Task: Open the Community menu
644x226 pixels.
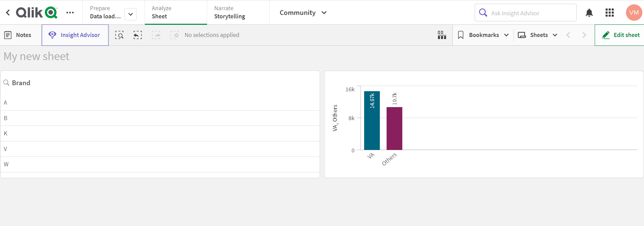Action: tap(303, 13)
